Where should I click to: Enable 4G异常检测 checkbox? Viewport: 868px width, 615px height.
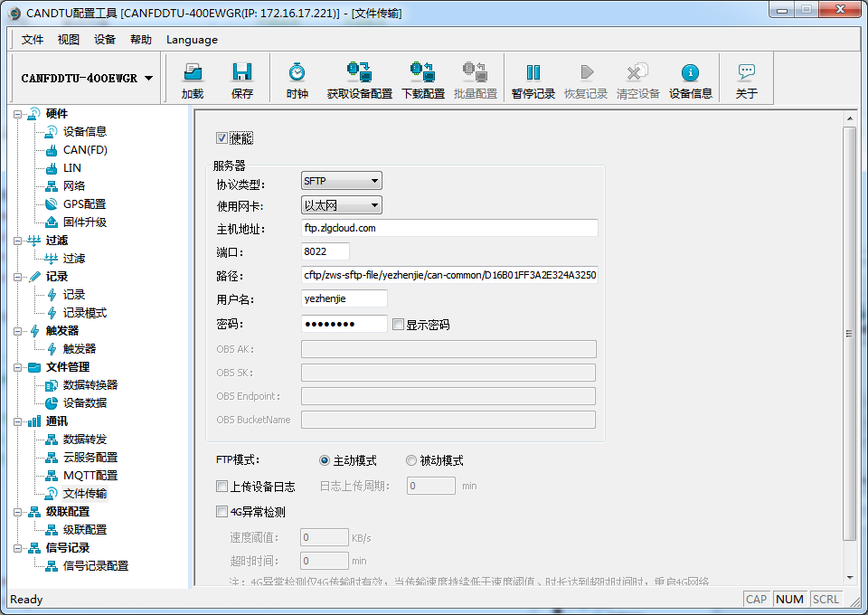(222, 512)
